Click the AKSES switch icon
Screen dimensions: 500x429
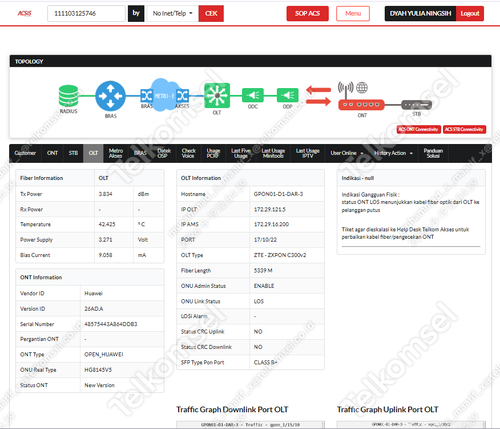point(182,96)
